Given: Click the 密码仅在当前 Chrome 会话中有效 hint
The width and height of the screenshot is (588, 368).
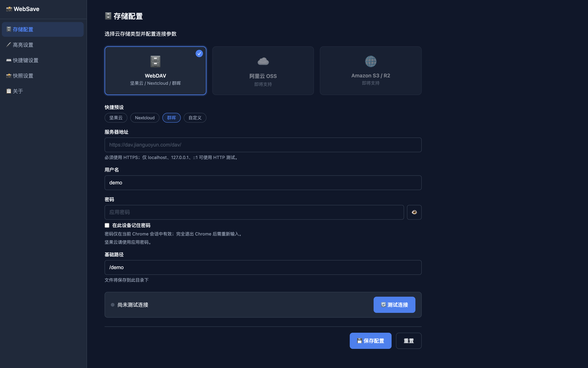Looking at the screenshot, I should pyautogui.click(x=173, y=234).
